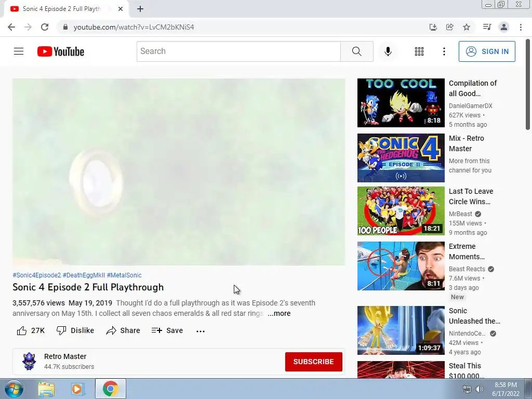The height and width of the screenshot is (399, 532).
Task: Go back with browser back arrow
Action: pyautogui.click(x=11, y=27)
